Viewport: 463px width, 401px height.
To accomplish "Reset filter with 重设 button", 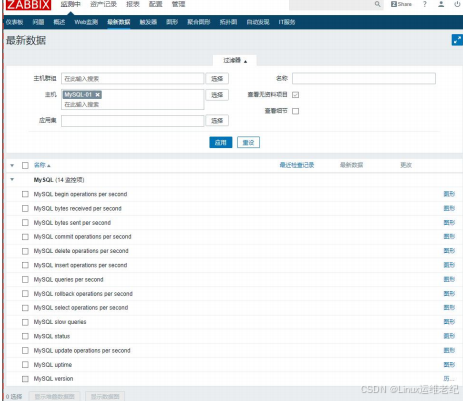I will pos(248,143).
